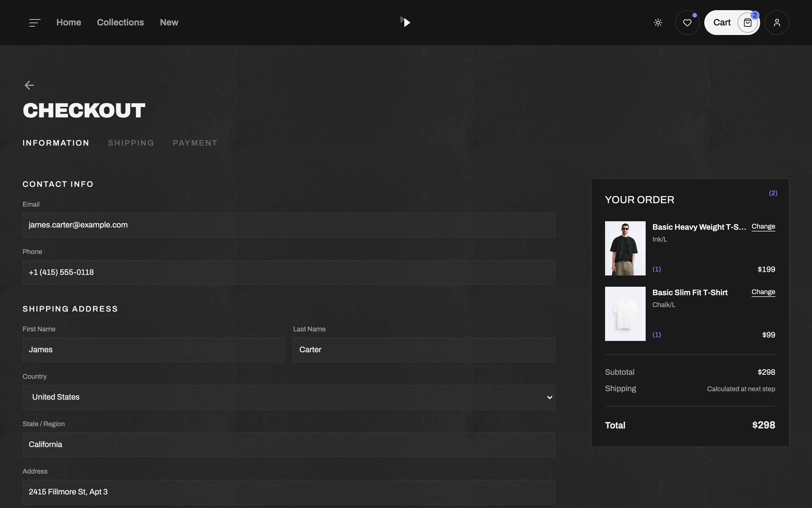The width and height of the screenshot is (812, 508).
Task: Change the Basic Heavy Weight T-Shirt item
Action: [x=763, y=226]
